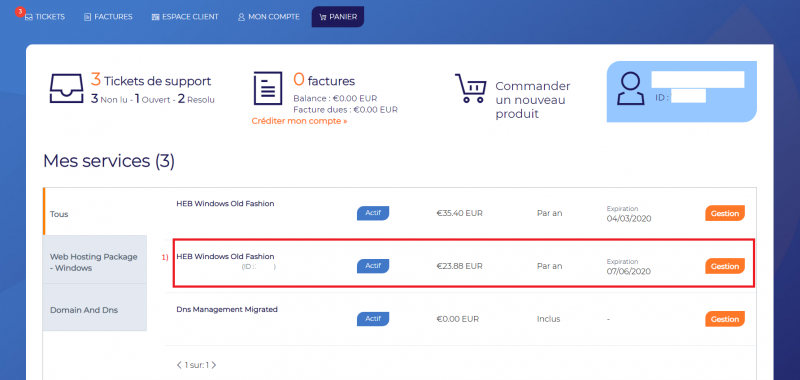Viewport: 800px width, 380px height.
Task: Click the support tickets inbox tray icon
Action: pyautogui.click(x=66, y=88)
